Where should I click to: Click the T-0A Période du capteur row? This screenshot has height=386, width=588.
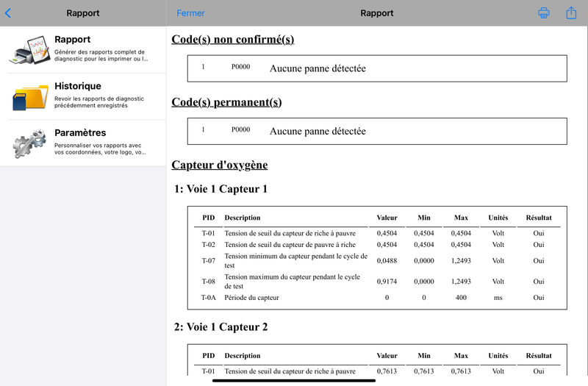tap(377, 298)
